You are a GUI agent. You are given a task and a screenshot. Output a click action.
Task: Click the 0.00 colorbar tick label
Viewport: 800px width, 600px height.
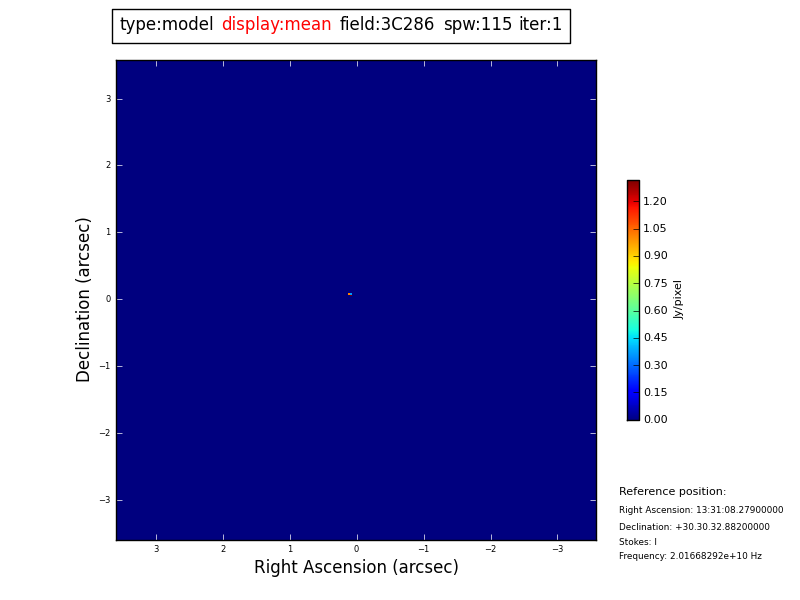pyautogui.click(x=654, y=419)
